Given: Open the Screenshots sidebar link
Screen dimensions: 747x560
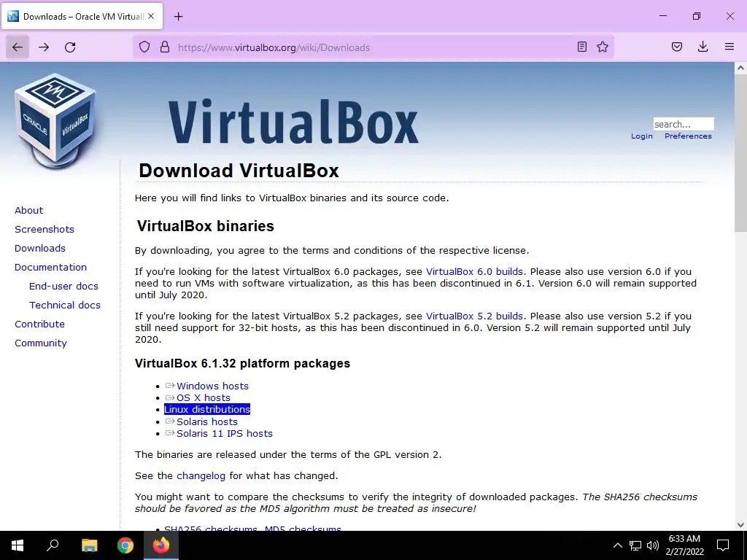Looking at the screenshot, I should click(44, 230).
